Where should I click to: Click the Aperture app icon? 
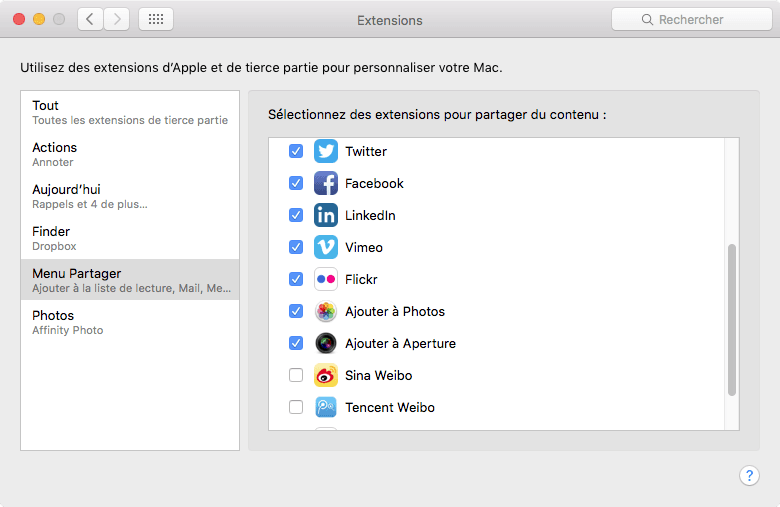click(326, 343)
